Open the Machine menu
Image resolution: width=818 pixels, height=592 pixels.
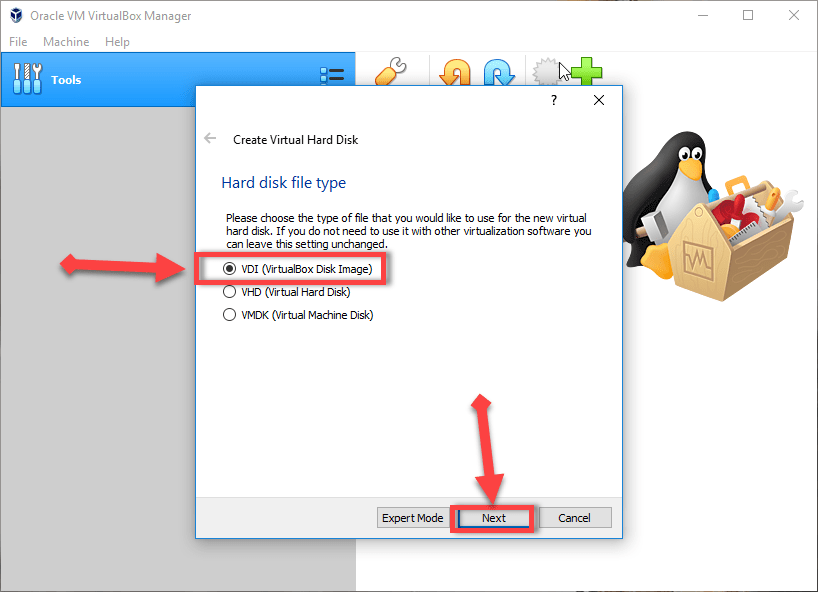[x=66, y=42]
